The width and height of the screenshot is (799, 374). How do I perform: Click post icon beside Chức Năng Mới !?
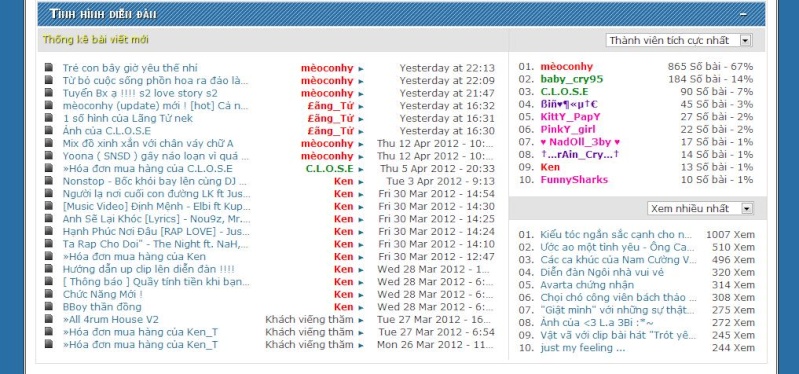pyautogui.click(x=49, y=294)
